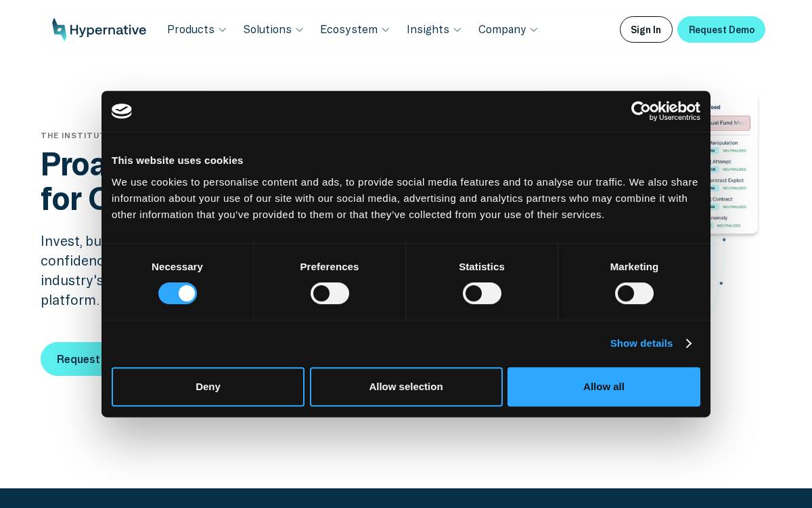The height and width of the screenshot is (508, 812).
Task: Click the hero dashboard preview image
Action: tap(734, 164)
